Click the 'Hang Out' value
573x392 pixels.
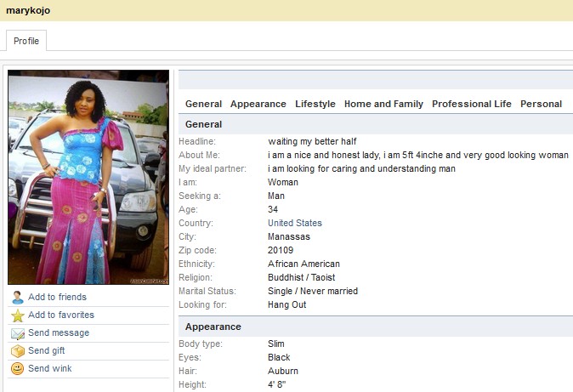tap(286, 304)
